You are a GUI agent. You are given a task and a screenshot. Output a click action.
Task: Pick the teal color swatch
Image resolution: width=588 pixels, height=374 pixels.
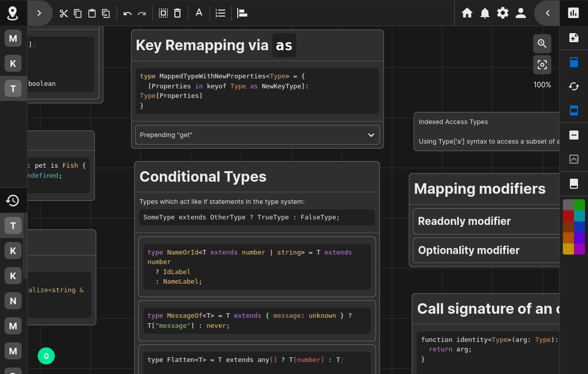coord(579,216)
